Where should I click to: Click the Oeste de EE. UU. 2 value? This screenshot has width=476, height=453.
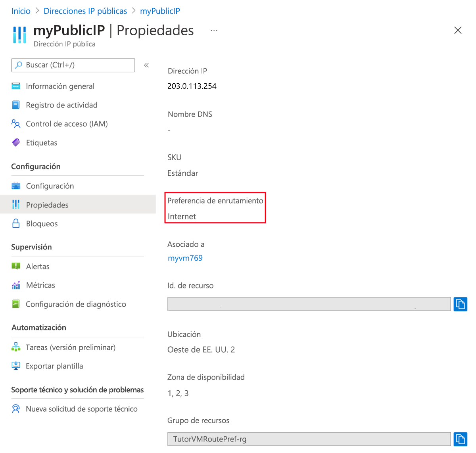point(201,349)
